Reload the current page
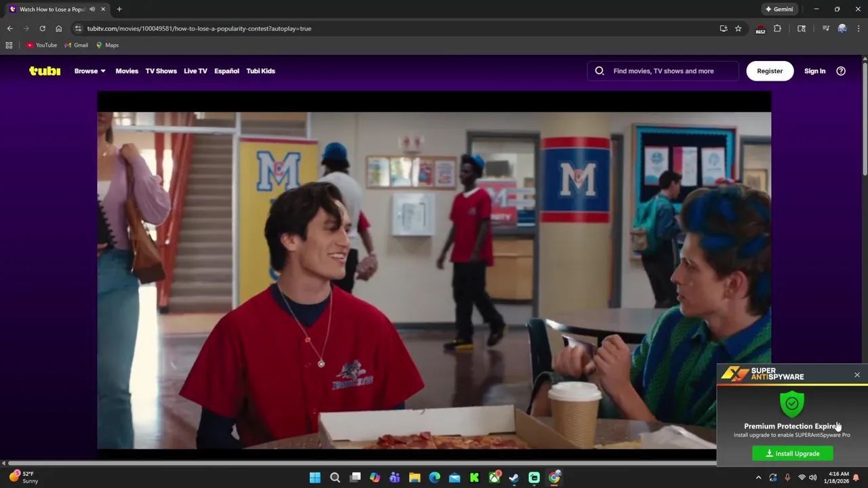This screenshot has width=868, height=488. (42, 28)
